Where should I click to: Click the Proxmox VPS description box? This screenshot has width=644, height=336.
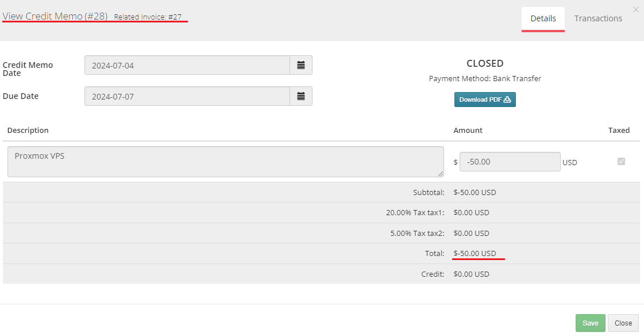point(225,162)
